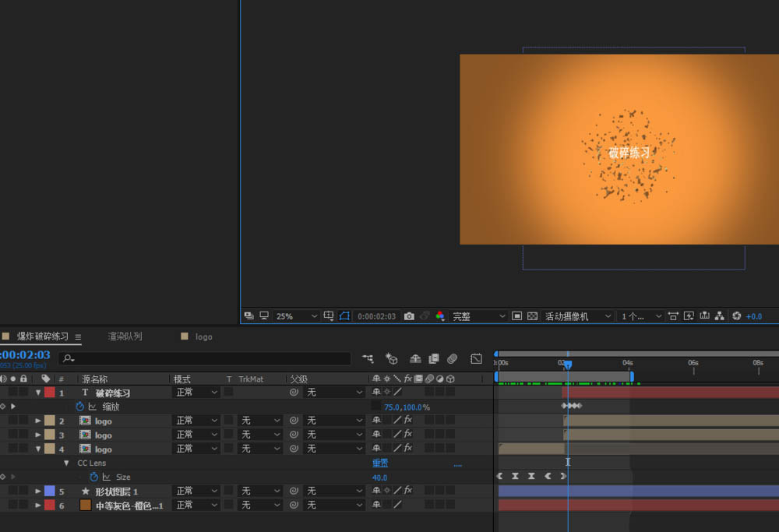
Task: Switch to the logo composition tab
Action: (x=203, y=336)
